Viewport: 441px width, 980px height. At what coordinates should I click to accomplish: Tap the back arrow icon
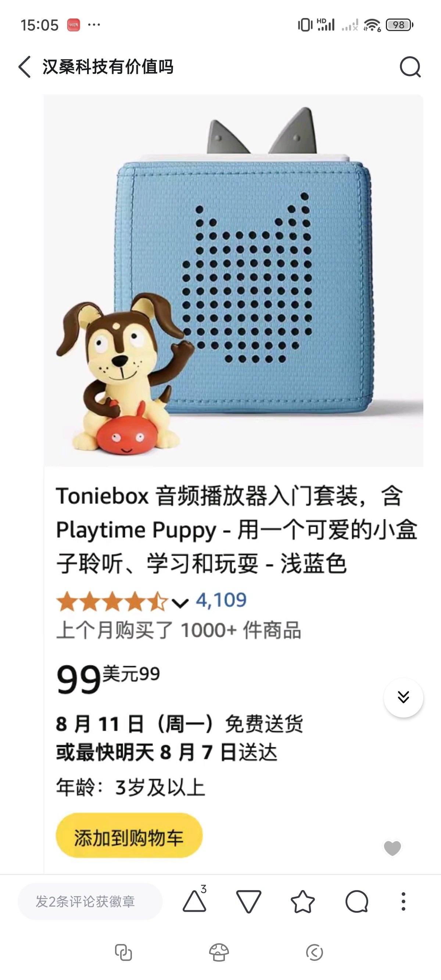25,67
